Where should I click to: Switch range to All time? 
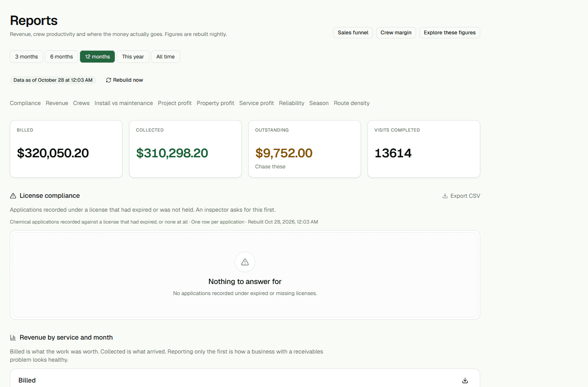165,57
